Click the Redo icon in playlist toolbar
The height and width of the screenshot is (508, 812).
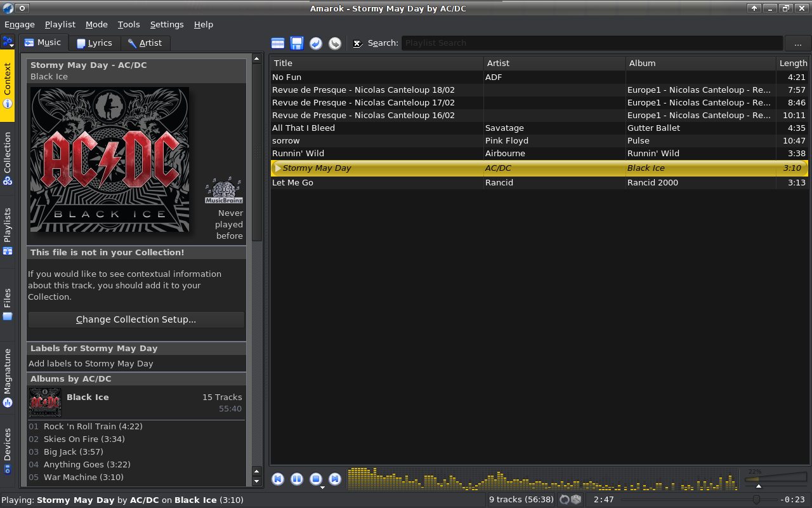tap(335, 43)
